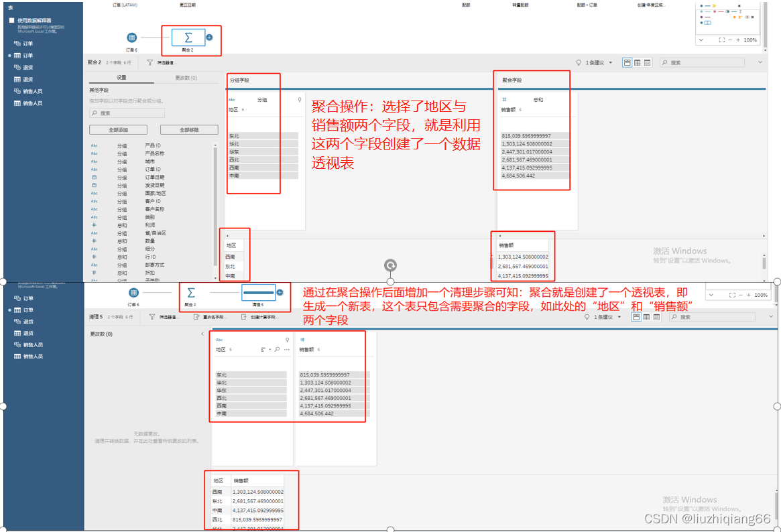The image size is (781, 532).
Task: Zoom in with the plus icon in the upper navigator
Action: point(738,40)
